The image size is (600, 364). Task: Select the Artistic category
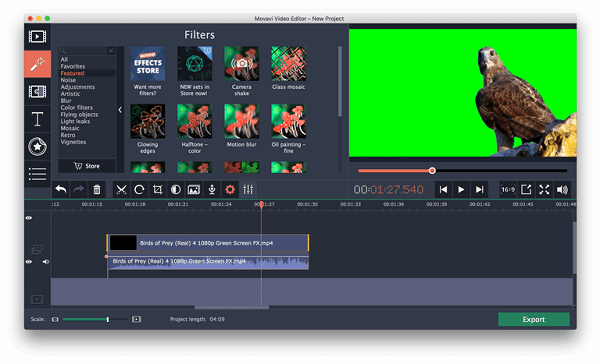70,94
